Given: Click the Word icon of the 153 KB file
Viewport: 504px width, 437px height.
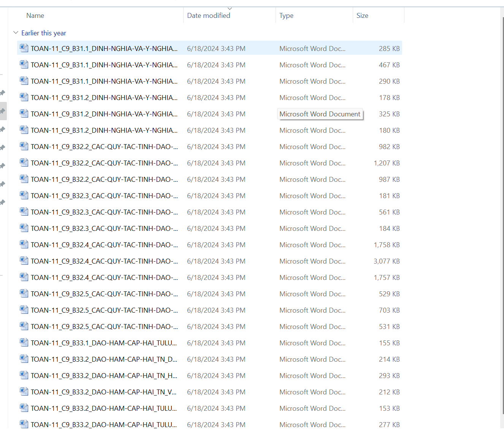Looking at the screenshot, I should point(24,408).
